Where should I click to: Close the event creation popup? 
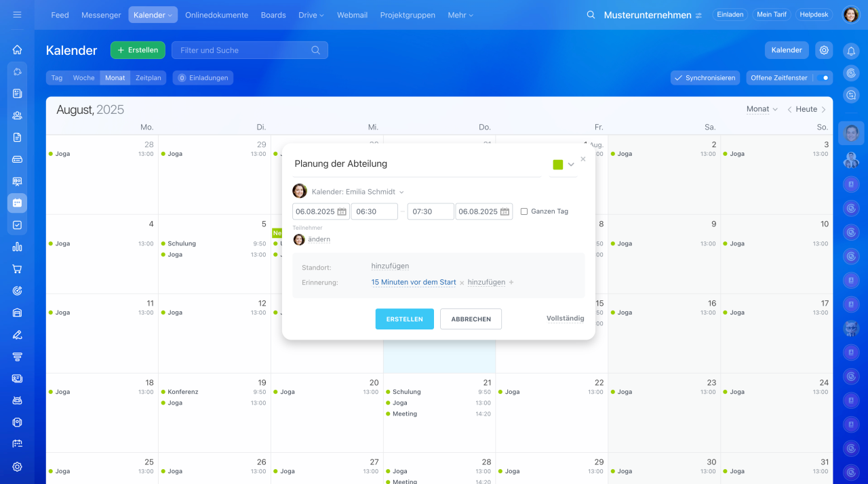[x=583, y=159]
